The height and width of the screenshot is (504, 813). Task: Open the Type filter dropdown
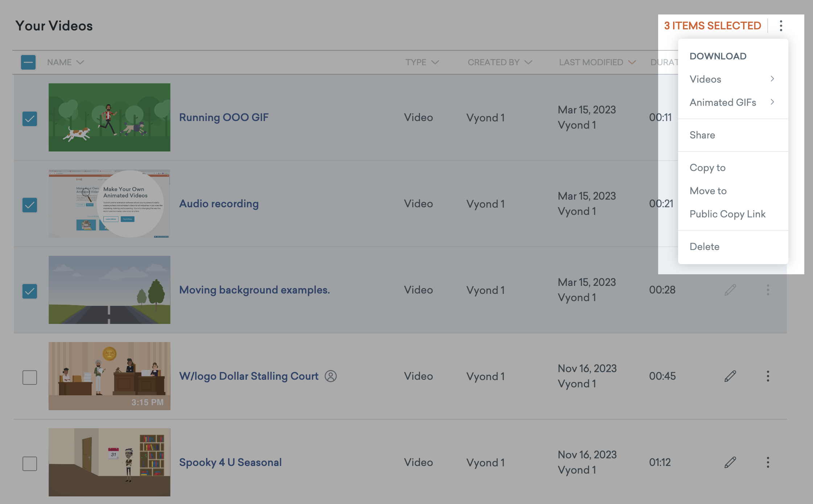click(421, 62)
